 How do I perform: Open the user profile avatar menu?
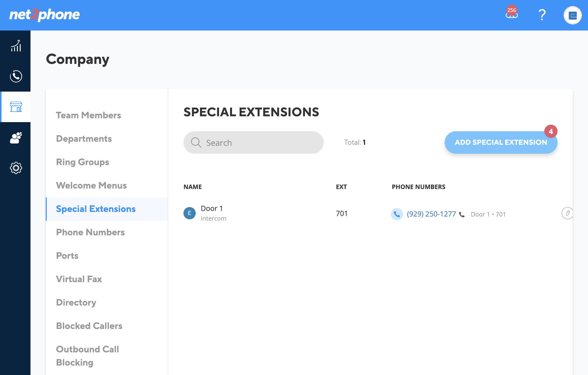[x=572, y=15]
